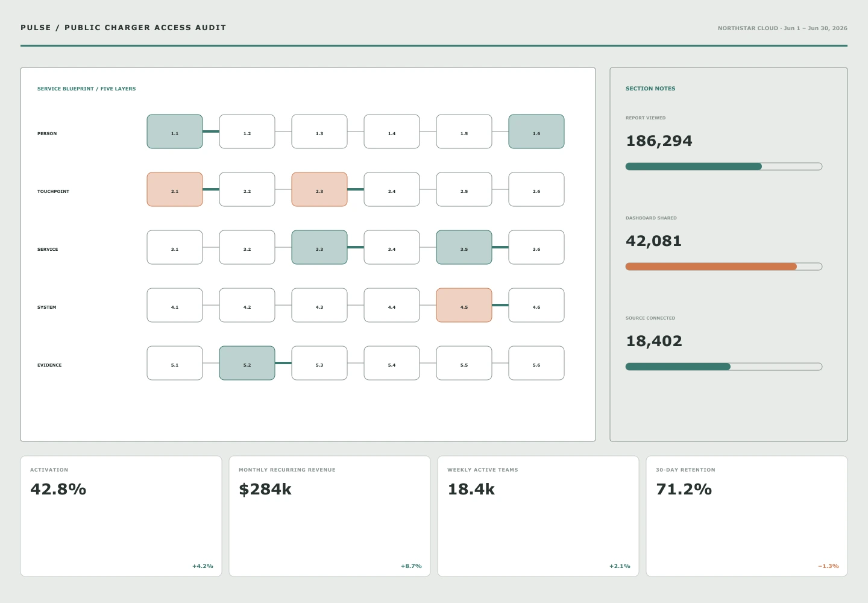The width and height of the screenshot is (868, 603).
Task: Click node 4.2 in System row
Action: point(247,305)
